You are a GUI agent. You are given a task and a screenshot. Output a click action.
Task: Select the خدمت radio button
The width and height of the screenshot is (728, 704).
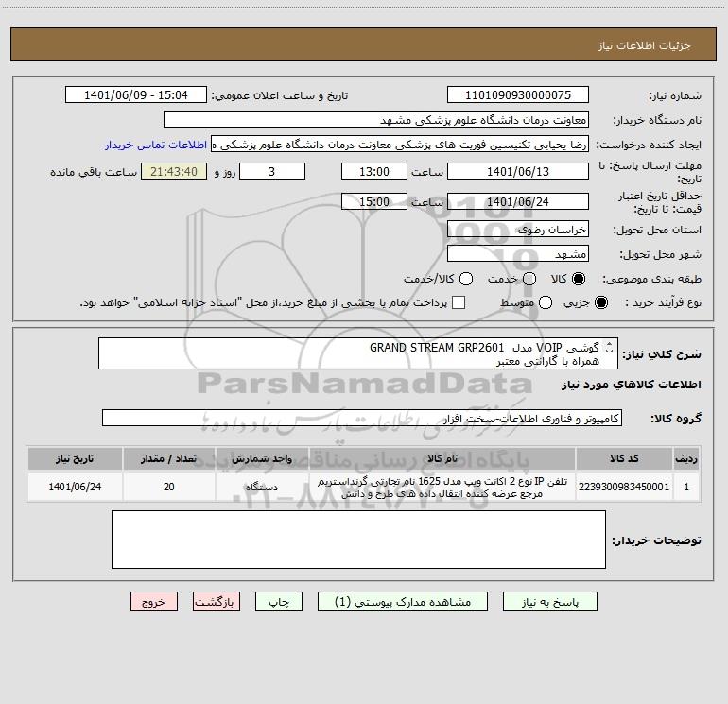pos(529,279)
